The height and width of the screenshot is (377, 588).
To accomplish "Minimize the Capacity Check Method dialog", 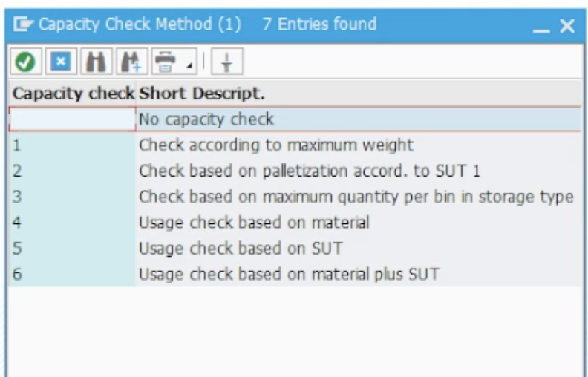I will click(x=542, y=27).
